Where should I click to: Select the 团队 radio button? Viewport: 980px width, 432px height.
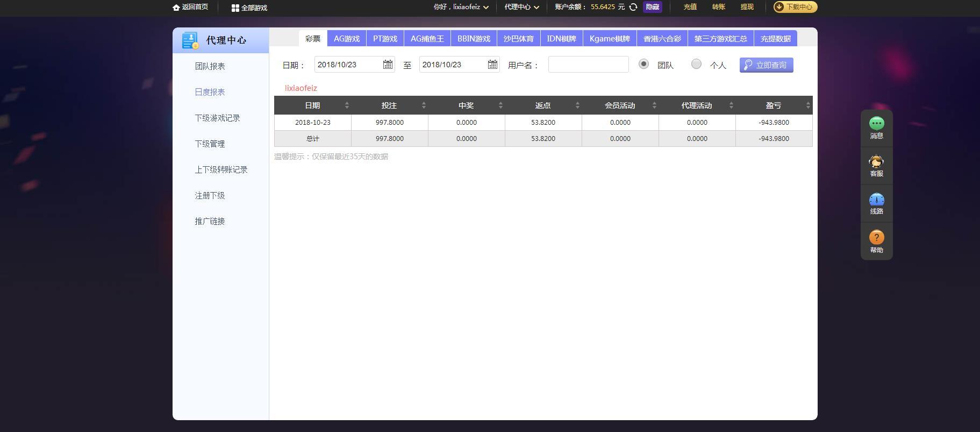(x=643, y=64)
